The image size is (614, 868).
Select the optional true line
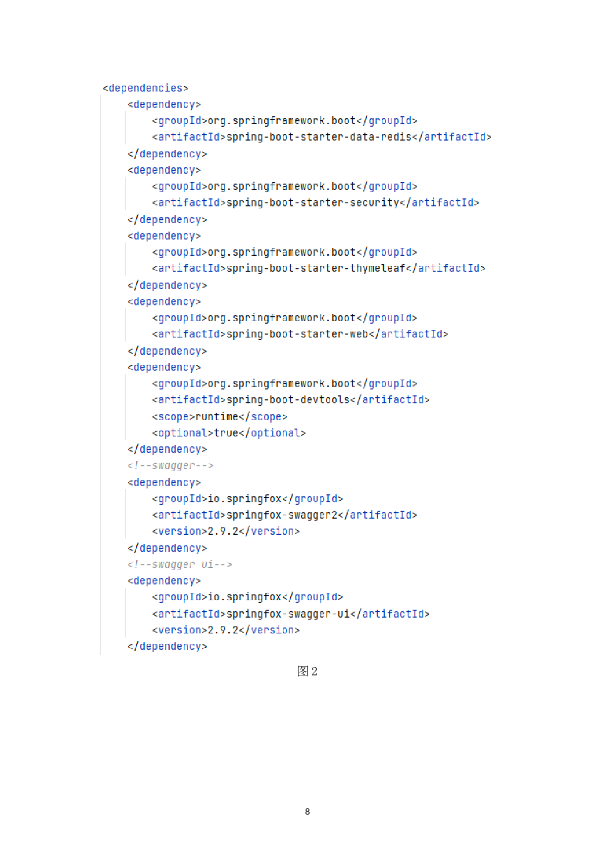pos(229,433)
